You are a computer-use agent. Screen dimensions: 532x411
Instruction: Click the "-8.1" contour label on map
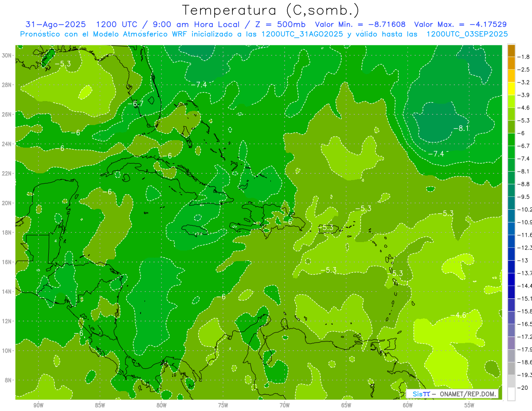click(461, 129)
